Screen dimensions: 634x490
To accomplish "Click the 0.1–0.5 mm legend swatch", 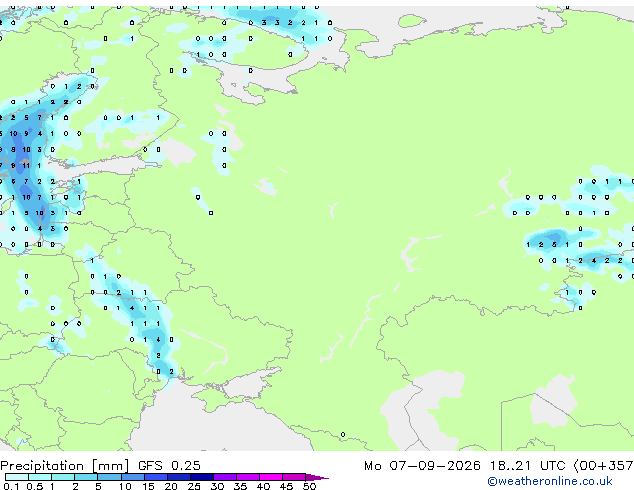I will pyautogui.click(x=17, y=477).
